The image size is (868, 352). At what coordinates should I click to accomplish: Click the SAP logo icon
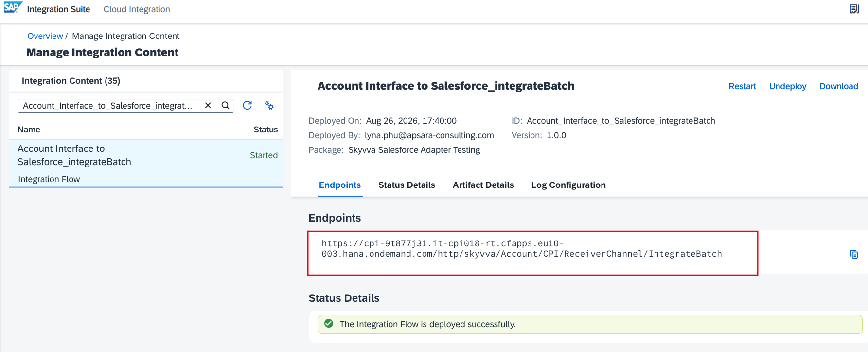click(x=13, y=8)
